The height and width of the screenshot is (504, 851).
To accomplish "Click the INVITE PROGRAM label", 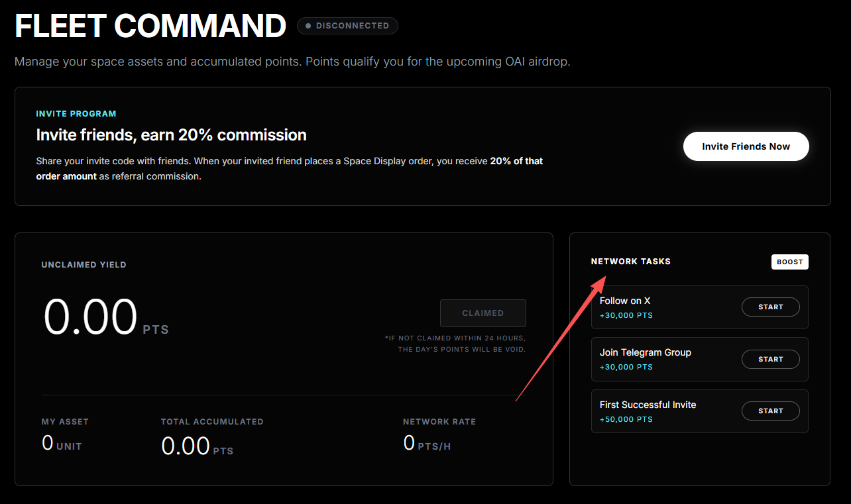I will pyautogui.click(x=76, y=114).
